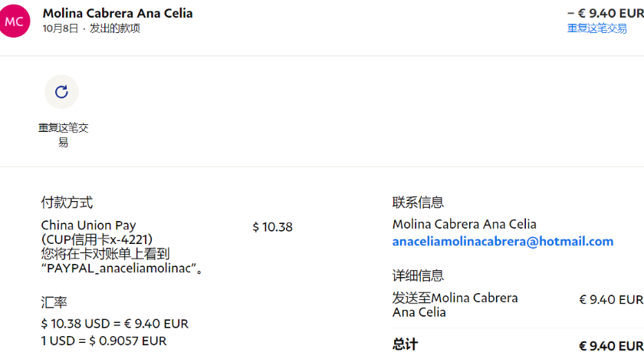Click the circular repeat transaction arrow icon
The image size is (644, 356).
tap(61, 92)
